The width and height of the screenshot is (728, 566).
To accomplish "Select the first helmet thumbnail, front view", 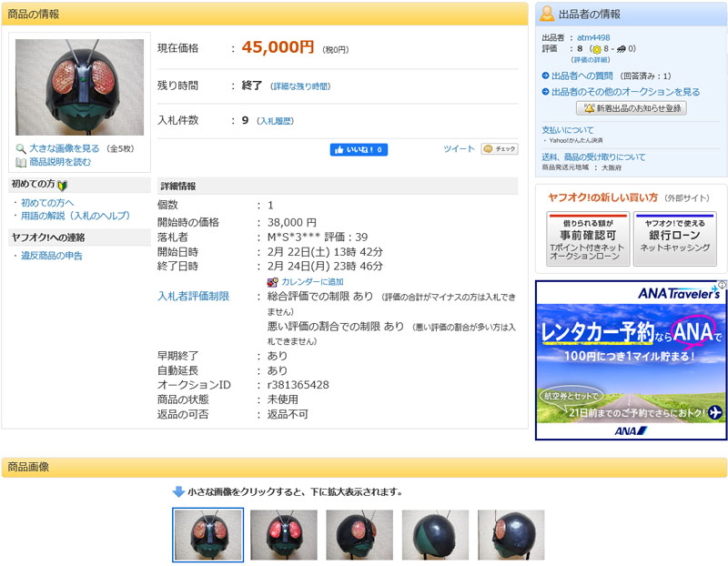I will coord(208,535).
